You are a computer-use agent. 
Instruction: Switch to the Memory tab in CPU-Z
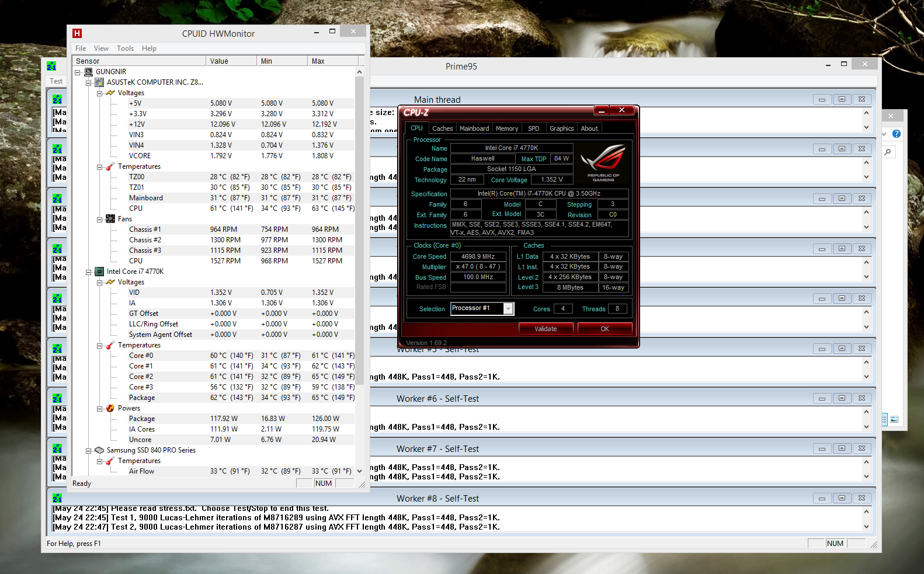click(x=507, y=128)
